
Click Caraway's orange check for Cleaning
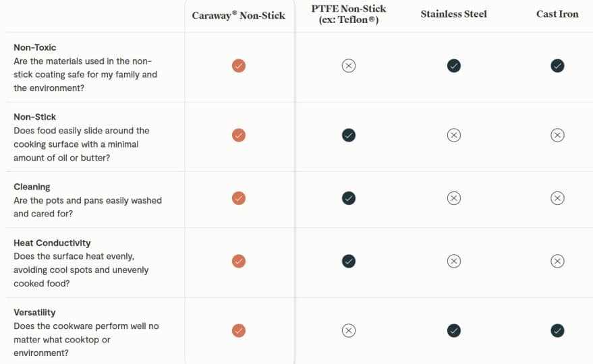point(239,198)
